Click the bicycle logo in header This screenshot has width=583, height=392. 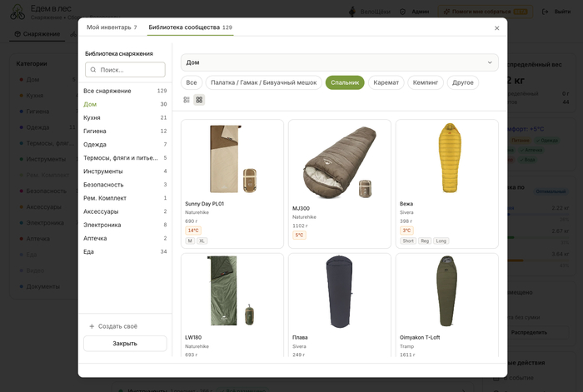[17, 12]
